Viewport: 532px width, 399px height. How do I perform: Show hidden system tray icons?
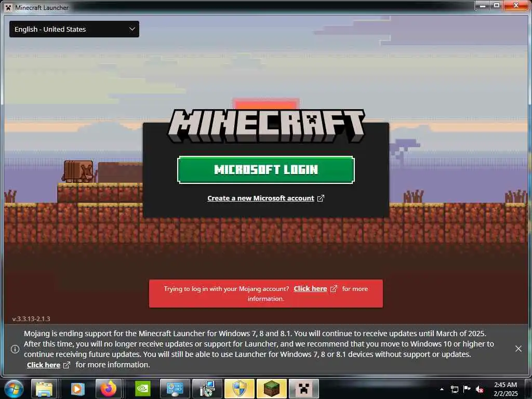point(442,389)
